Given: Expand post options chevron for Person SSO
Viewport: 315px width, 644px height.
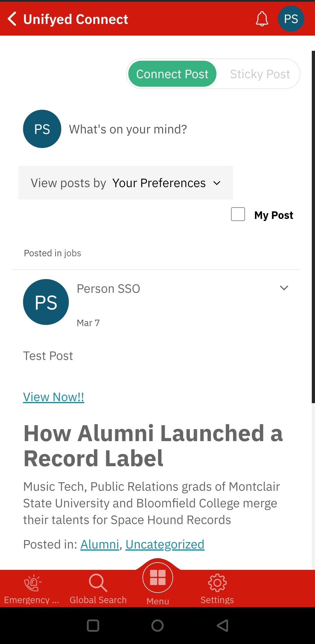Looking at the screenshot, I should (284, 288).
